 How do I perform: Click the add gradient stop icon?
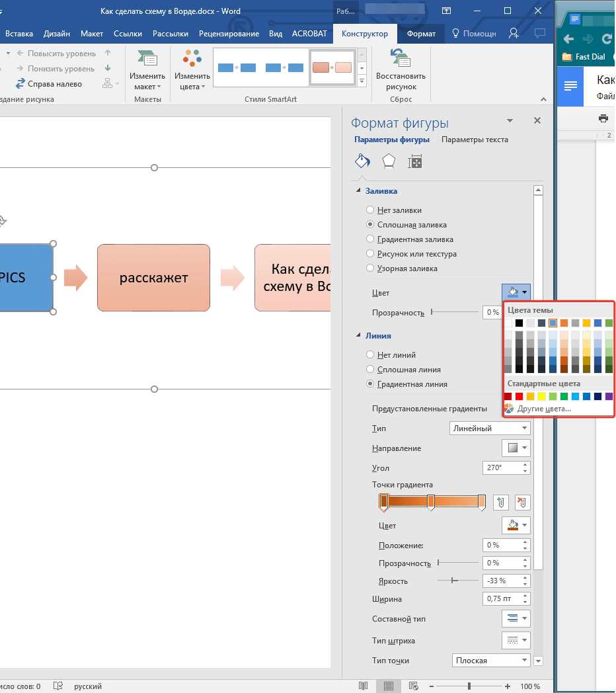coord(501,503)
